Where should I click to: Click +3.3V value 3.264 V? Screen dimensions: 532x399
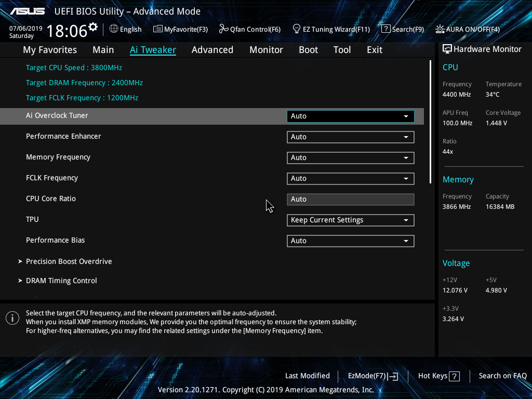[453, 319]
